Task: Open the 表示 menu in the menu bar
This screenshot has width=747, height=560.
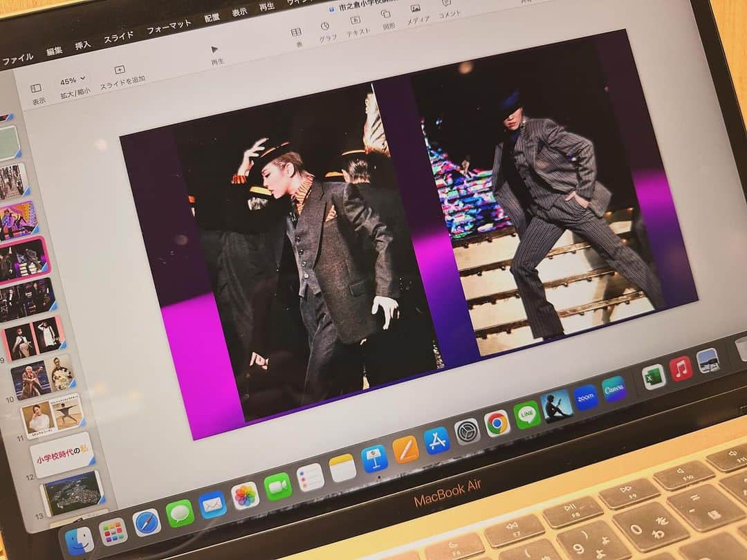Action: (x=239, y=12)
